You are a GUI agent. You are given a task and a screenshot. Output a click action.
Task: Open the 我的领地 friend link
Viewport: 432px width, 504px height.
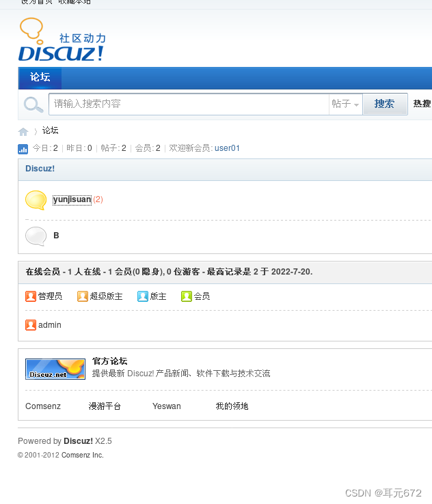(x=232, y=406)
